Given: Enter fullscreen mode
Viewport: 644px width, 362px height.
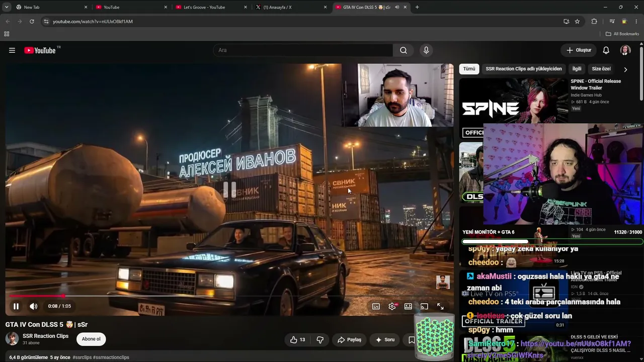Looking at the screenshot, I should (x=440, y=306).
